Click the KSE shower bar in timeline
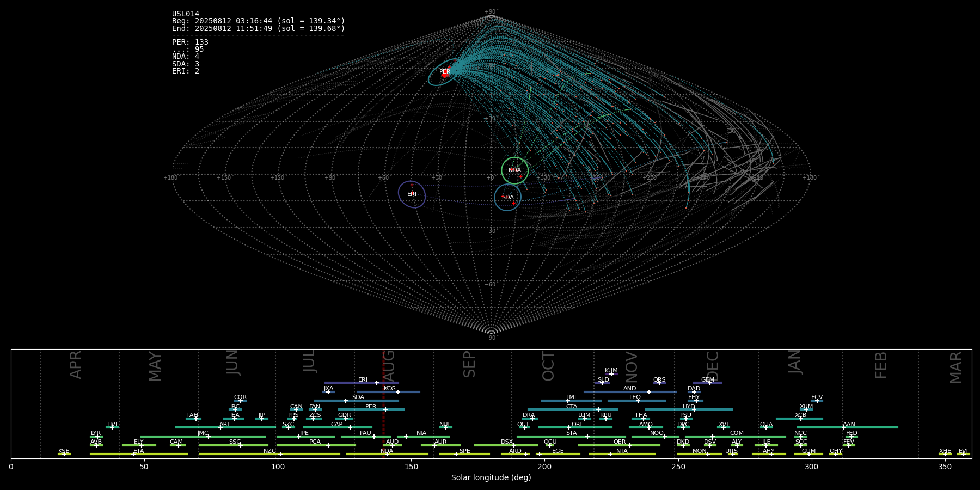The width and height of the screenshot is (980, 490). pos(64,454)
